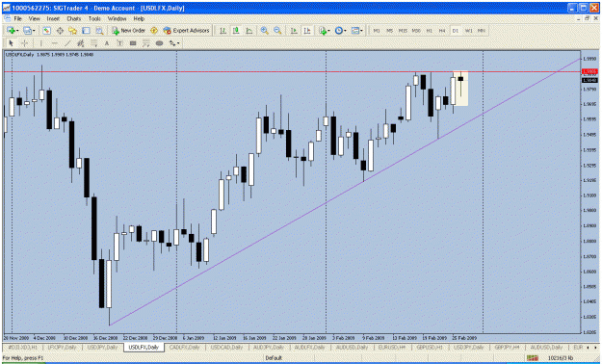Select the Cursor arrow tool
602x364 pixels.
[x=11, y=43]
